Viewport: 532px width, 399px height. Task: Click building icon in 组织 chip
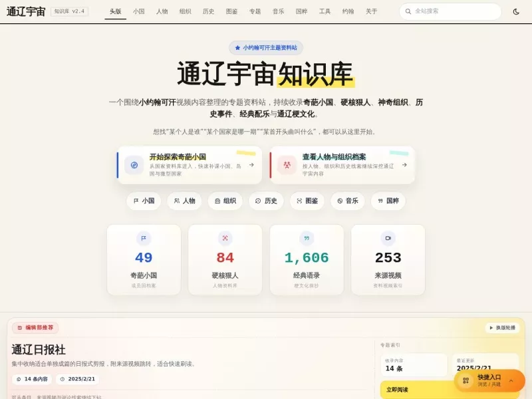point(217,201)
